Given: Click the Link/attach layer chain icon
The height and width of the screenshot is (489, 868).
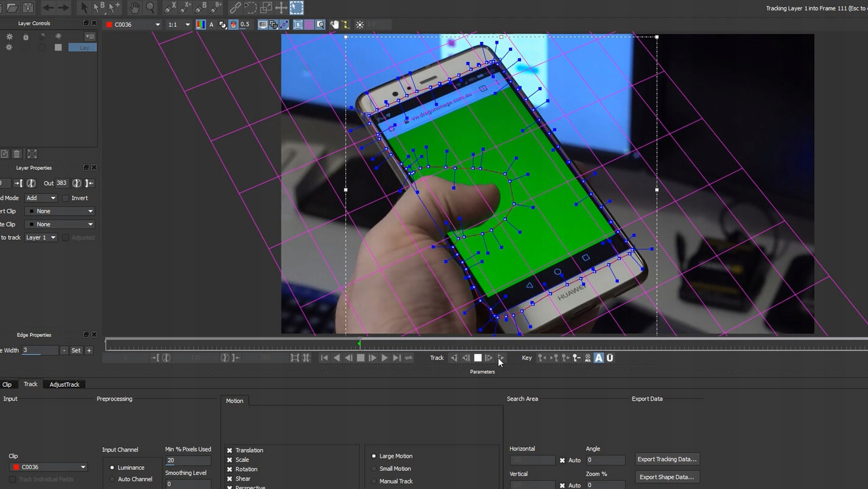Looking at the screenshot, I should [235, 8].
